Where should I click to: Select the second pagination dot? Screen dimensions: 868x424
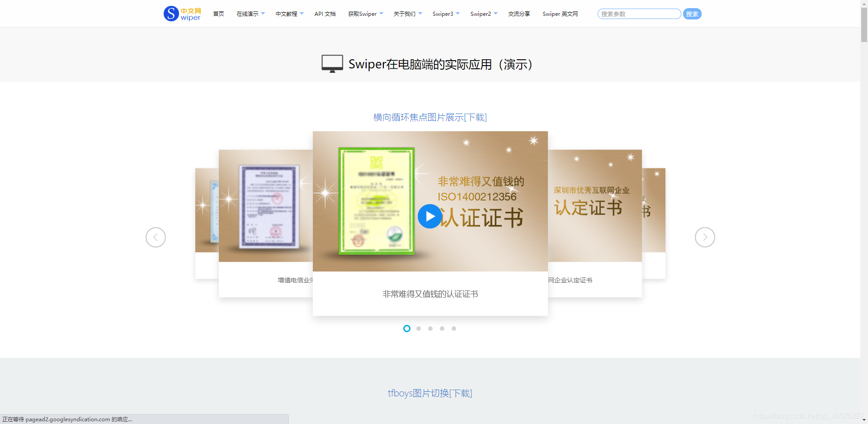point(418,329)
